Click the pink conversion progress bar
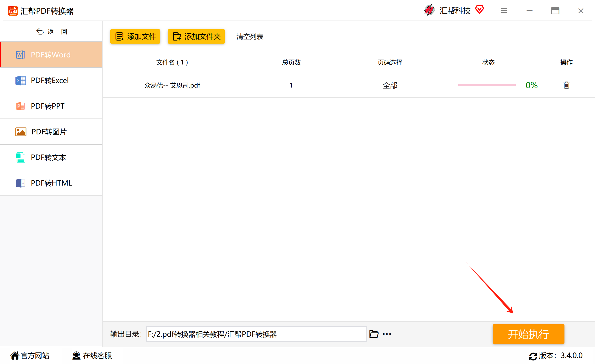 (487, 85)
